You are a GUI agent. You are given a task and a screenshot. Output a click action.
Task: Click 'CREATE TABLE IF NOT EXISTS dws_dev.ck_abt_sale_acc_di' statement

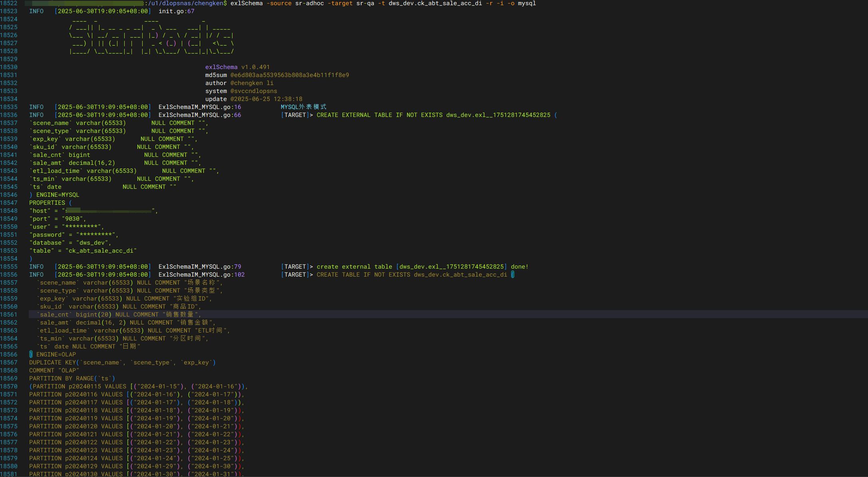[412, 275]
